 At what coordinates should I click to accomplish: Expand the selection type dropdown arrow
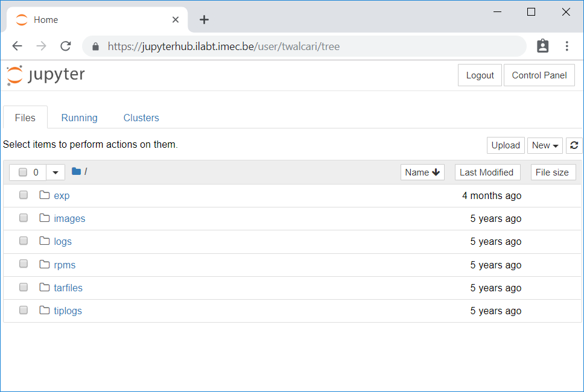[x=56, y=172]
